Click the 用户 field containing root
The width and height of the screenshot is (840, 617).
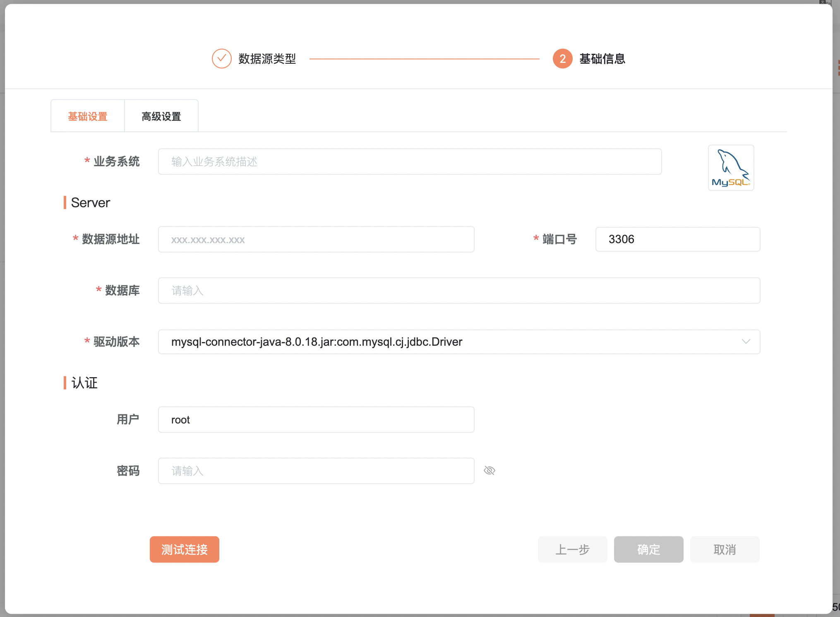(x=316, y=419)
